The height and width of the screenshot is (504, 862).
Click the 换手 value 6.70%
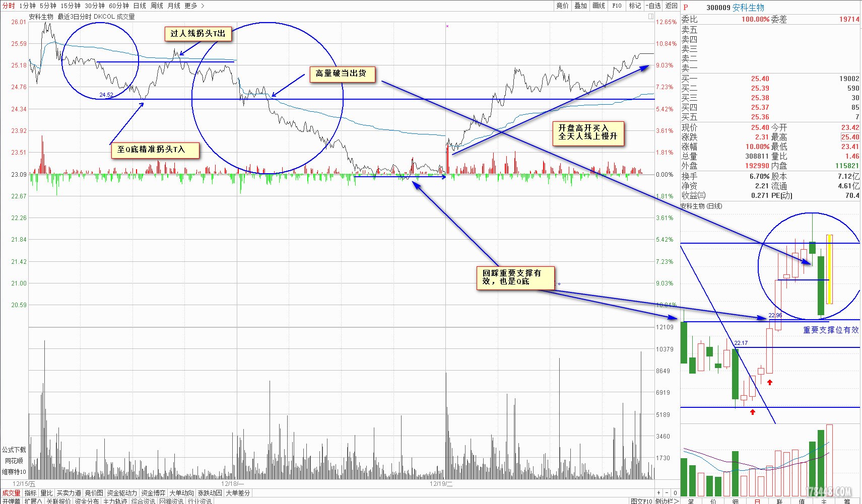[x=760, y=176]
